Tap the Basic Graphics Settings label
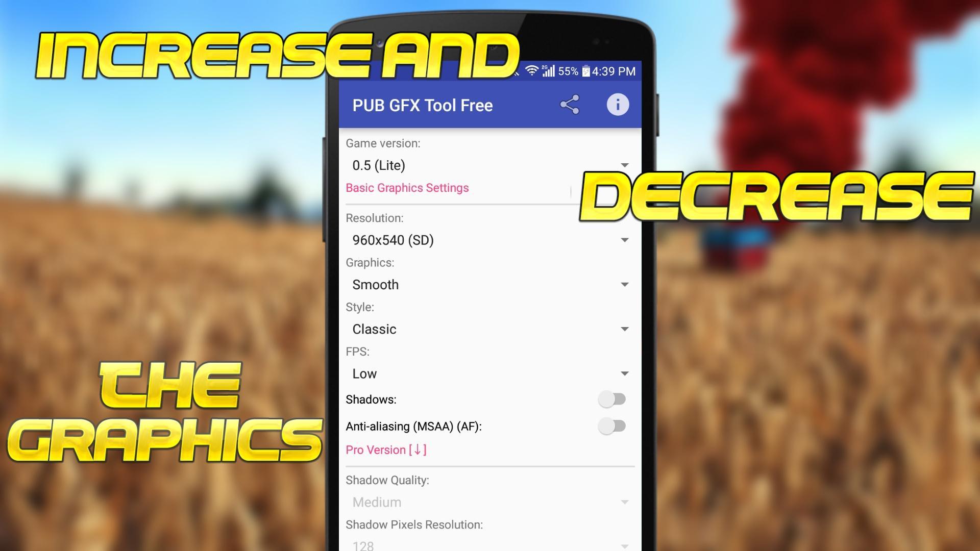The image size is (980, 551). tap(407, 188)
